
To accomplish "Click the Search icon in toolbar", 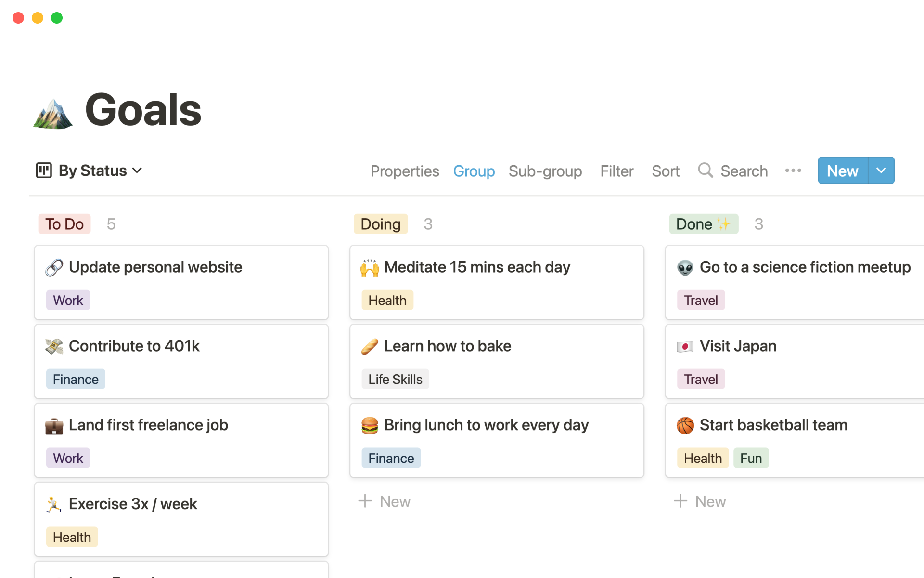I will click(707, 171).
